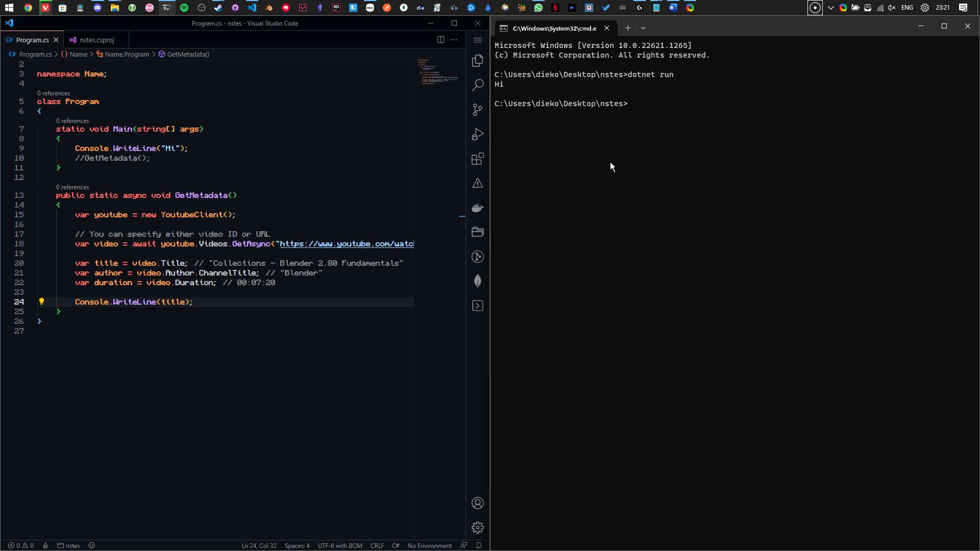Open the MongoDB leaf icon view
This screenshot has width=980, height=551.
pyautogui.click(x=477, y=281)
